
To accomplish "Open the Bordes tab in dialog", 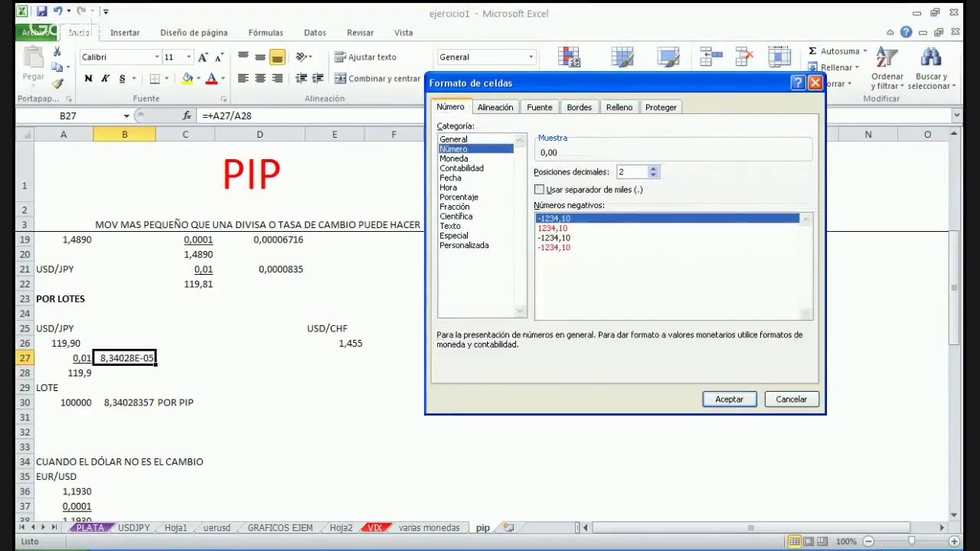I will point(580,107).
